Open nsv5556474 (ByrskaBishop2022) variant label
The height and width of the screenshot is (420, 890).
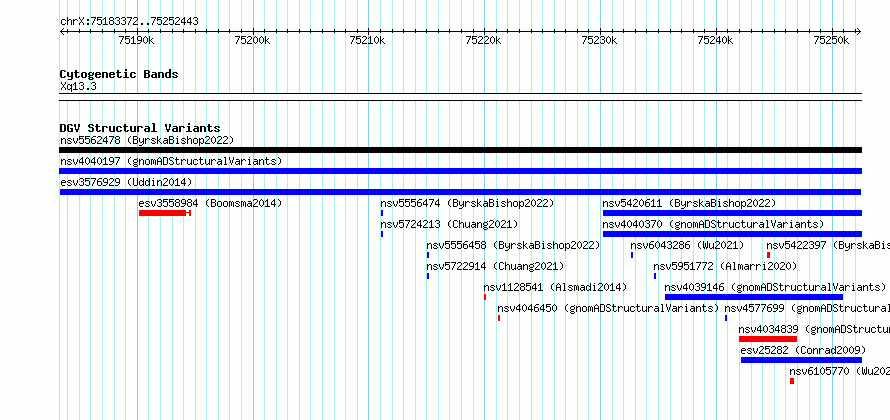467,203
